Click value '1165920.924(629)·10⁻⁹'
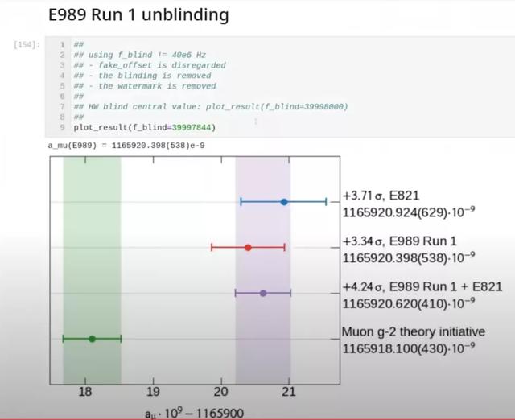Screen dimensions: 515x420 click(409, 212)
